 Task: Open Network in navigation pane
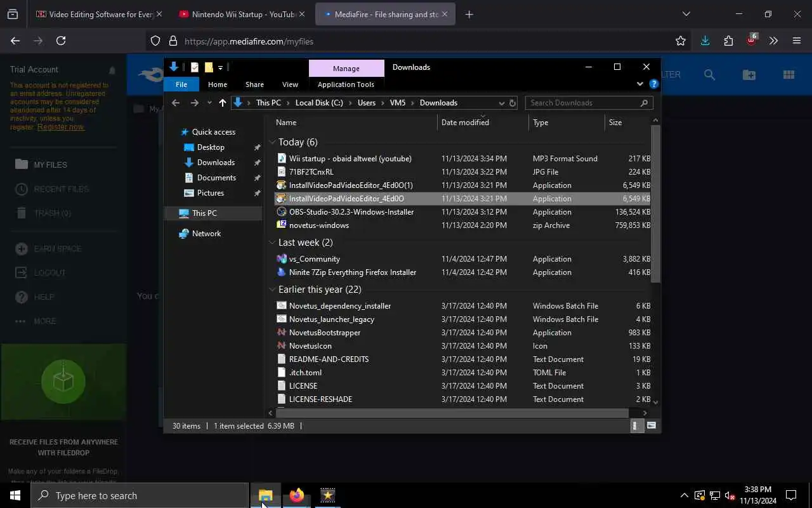tap(206, 234)
